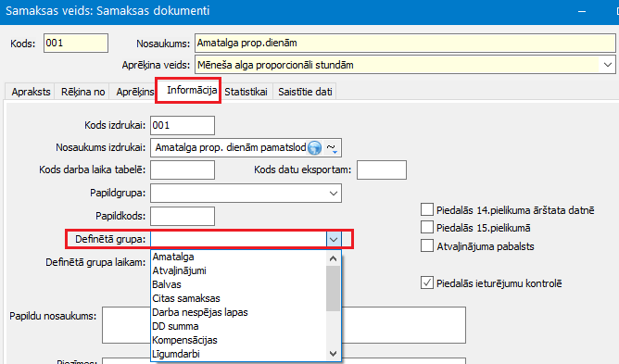
Task: Switch to Saistītie dati tab
Action: tap(305, 92)
